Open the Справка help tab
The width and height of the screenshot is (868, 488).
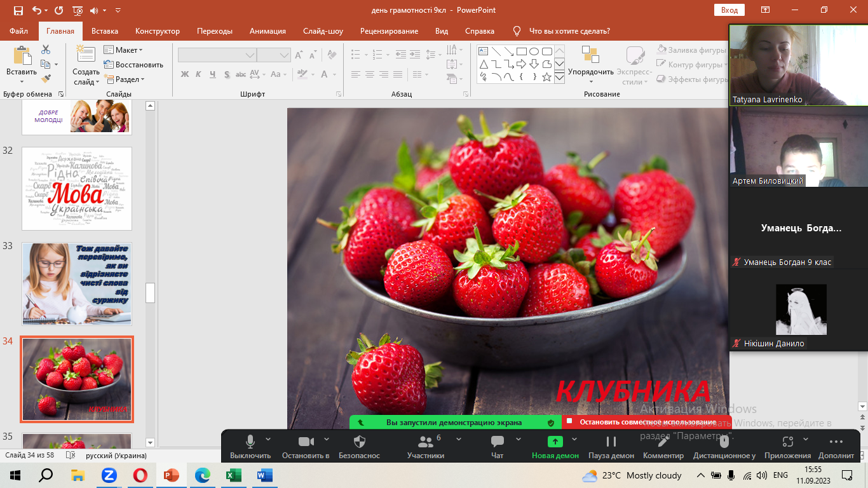click(480, 30)
